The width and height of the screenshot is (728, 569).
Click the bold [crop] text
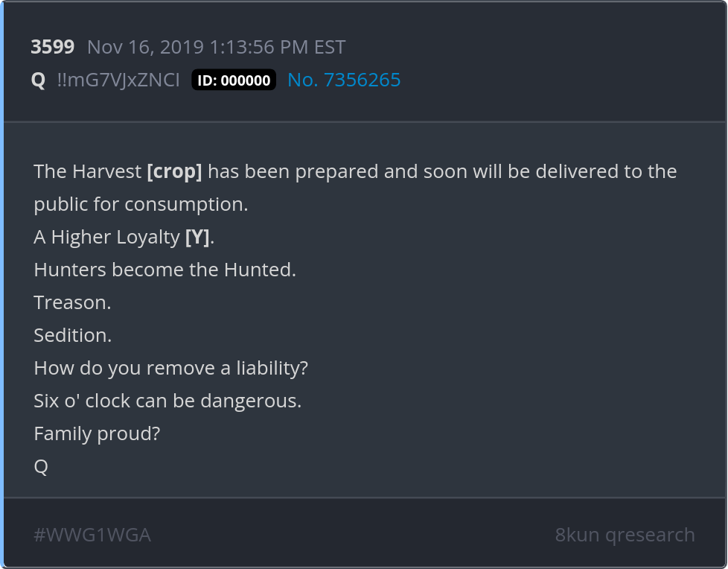tap(174, 171)
